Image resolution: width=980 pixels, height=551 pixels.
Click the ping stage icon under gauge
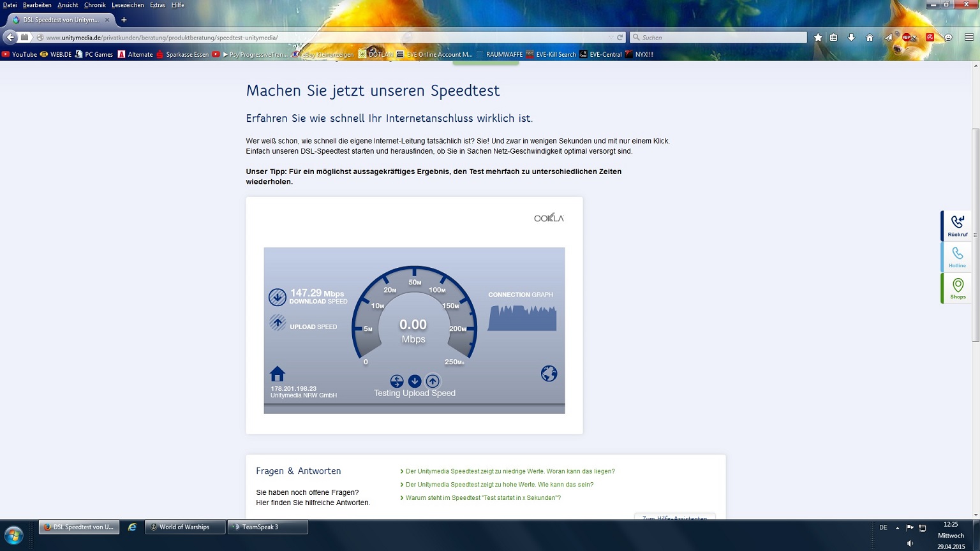point(397,381)
